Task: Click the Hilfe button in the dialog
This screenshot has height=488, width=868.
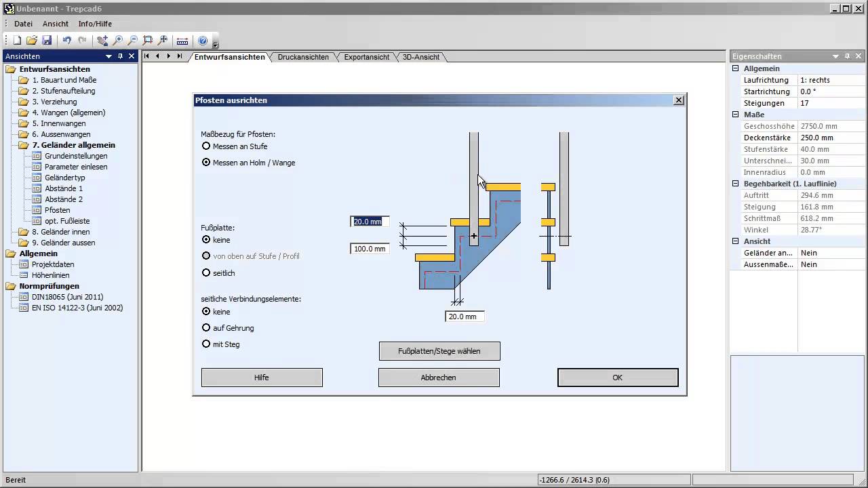Action: pos(262,378)
